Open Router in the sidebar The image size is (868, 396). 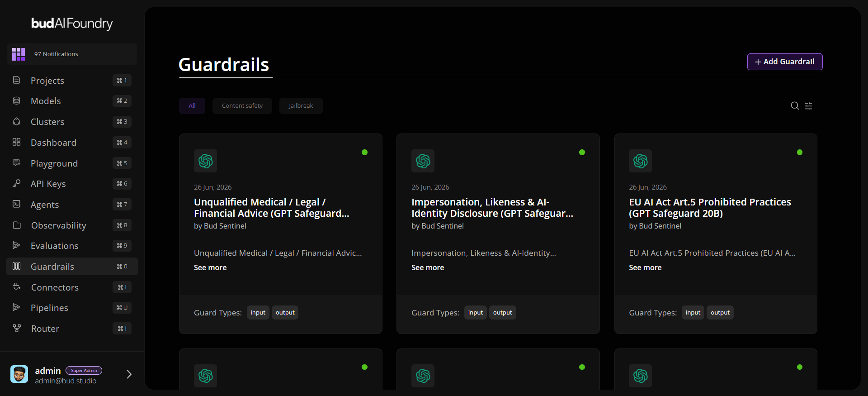point(72,329)
